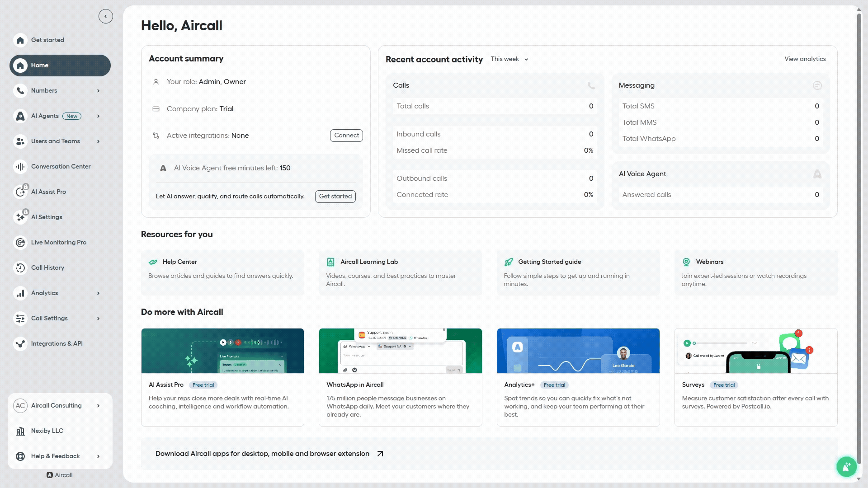Click the Total WhatsApp row

(721, 139)
